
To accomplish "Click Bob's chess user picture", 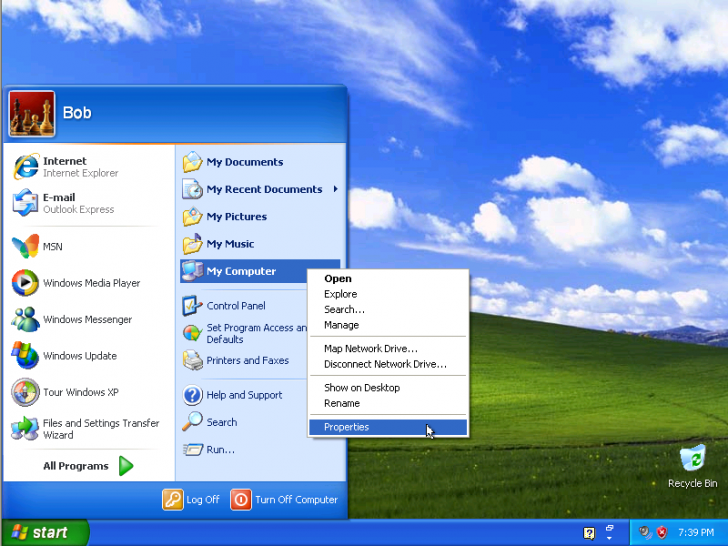I will tap(32, 114).
